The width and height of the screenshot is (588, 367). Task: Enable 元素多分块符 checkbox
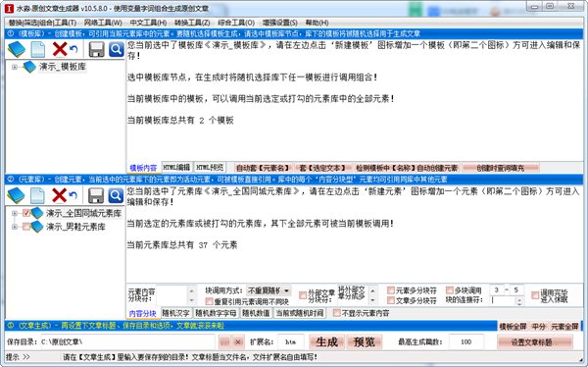coord(391,290)
